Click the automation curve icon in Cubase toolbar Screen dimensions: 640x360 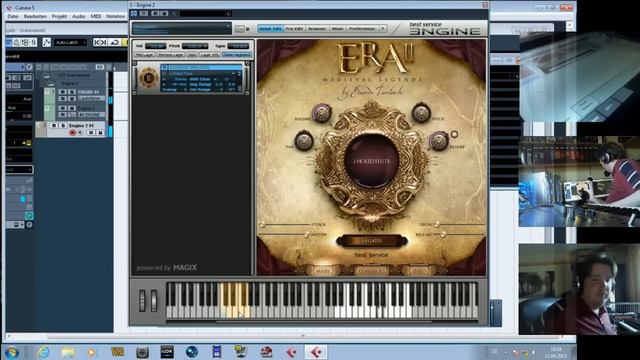(46, 42)
